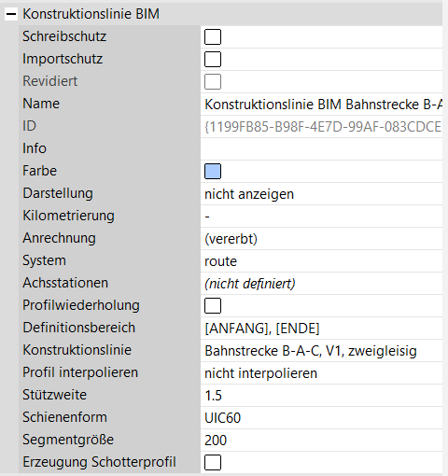Check Erzeugung Schotterprofil checkbox
Image resolution: width=448 pixels, height=476 pixels.
click(213, 463)
